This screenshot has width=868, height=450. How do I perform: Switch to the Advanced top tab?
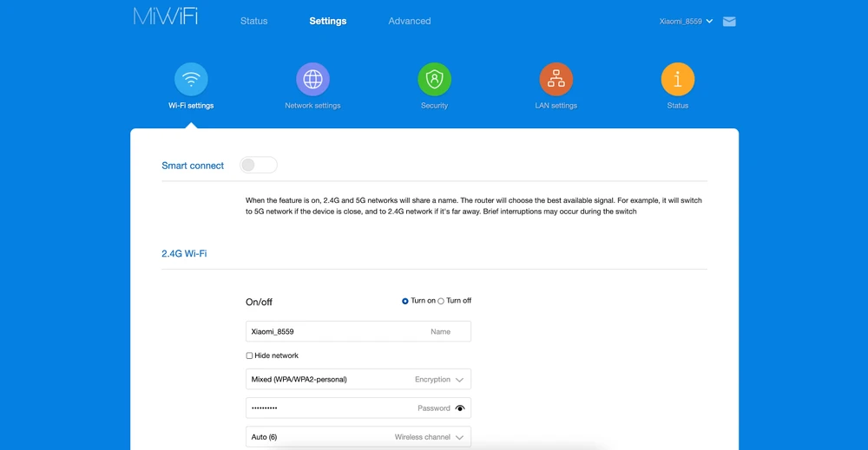coord(409,21)
